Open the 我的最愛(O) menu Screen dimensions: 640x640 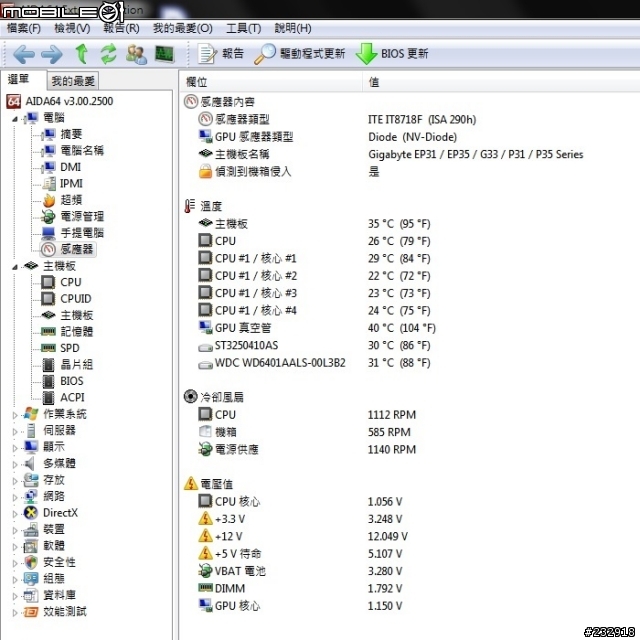point(182,28)
